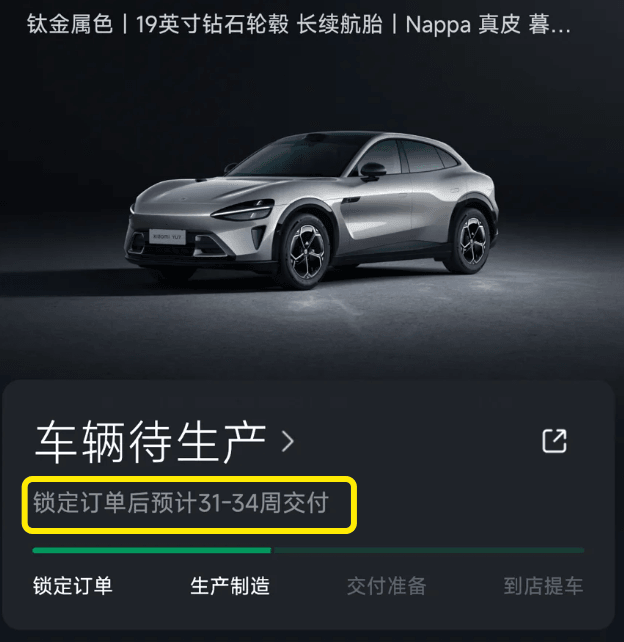The image size is (624, 642).
Task: Click the Nappa 真皮 interior option text
Action: [x=463, y=25]
